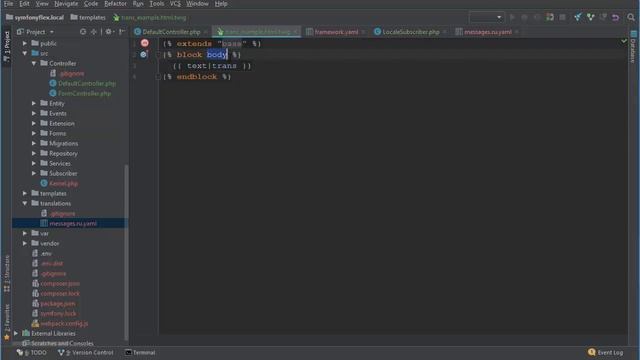Click the collapse all icon in Project panel
Viewport: 640px width, 360px height.
[x=93, y=32]
